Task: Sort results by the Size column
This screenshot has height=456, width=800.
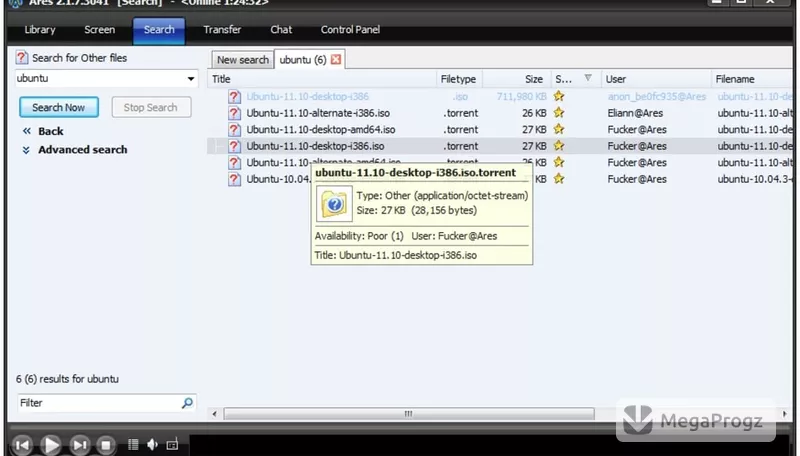Action: click(516, 79)
